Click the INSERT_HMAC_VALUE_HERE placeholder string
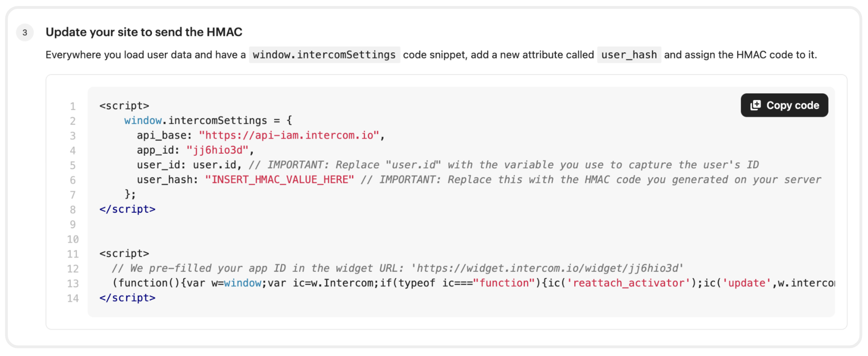868x356 pixels. coord(279,180)
